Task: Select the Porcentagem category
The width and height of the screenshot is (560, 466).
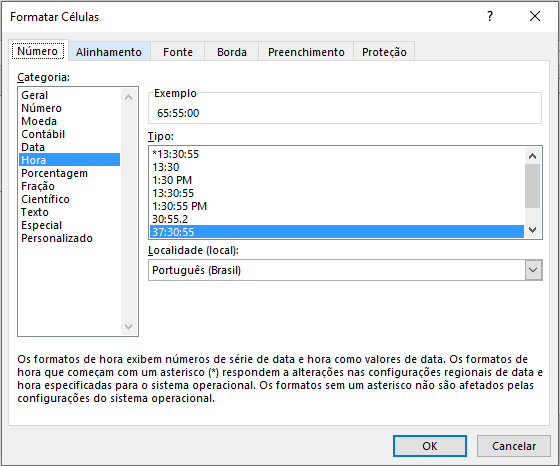Action: tap(69, 173)
